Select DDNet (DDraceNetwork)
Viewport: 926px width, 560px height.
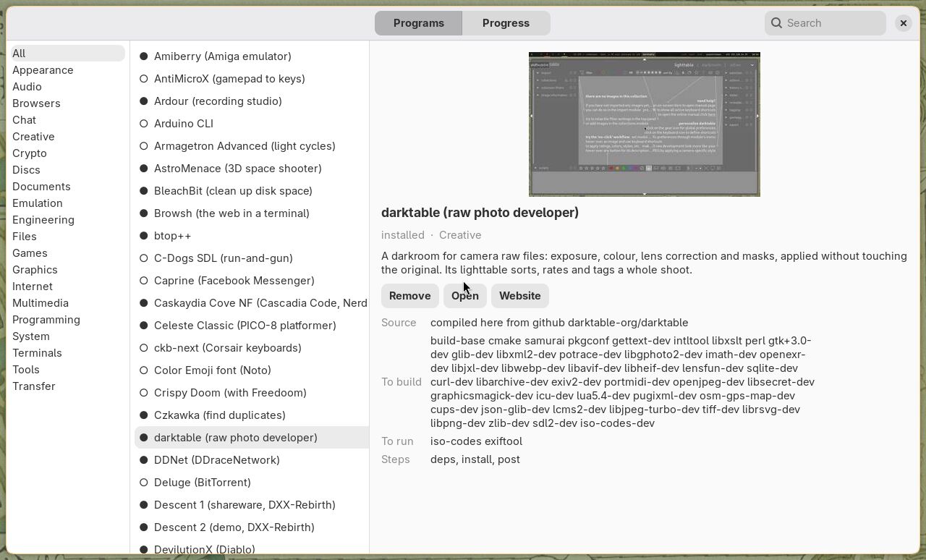(251, 460)
